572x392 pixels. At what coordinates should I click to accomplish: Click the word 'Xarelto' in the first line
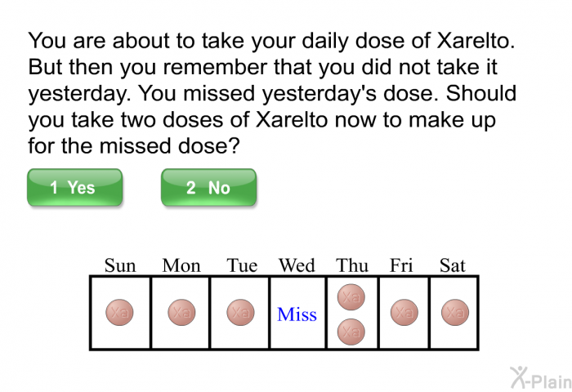[x=476, y=40]
